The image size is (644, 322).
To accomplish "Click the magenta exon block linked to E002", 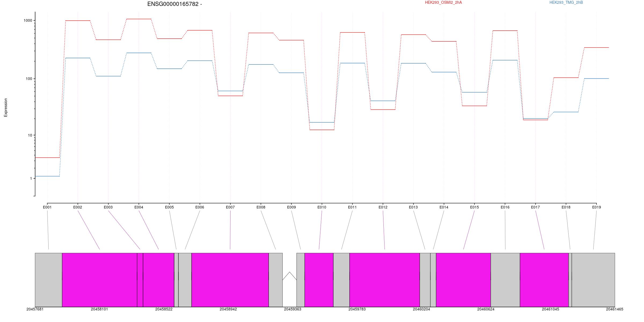I will (100, 280).
